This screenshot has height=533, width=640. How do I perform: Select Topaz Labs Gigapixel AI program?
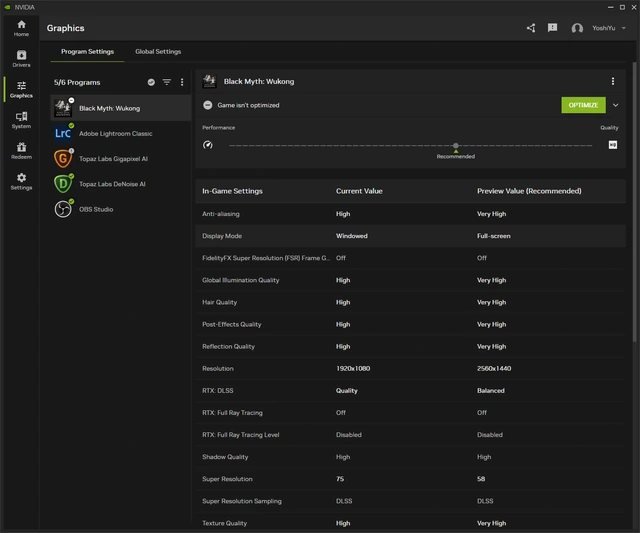tap(121, 158)
